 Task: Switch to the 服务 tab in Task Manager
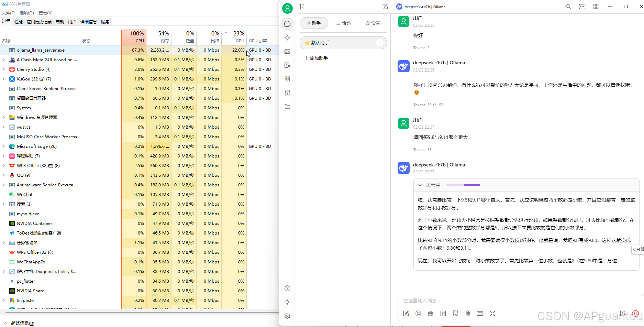click(105, 22)
